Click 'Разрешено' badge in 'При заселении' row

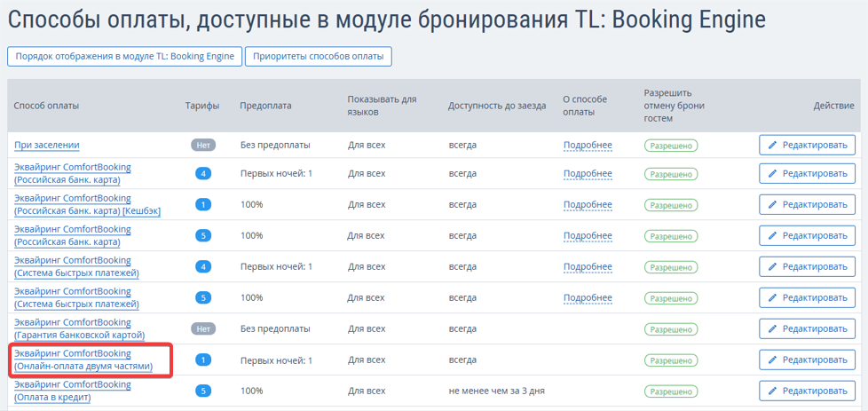[671, 145]
